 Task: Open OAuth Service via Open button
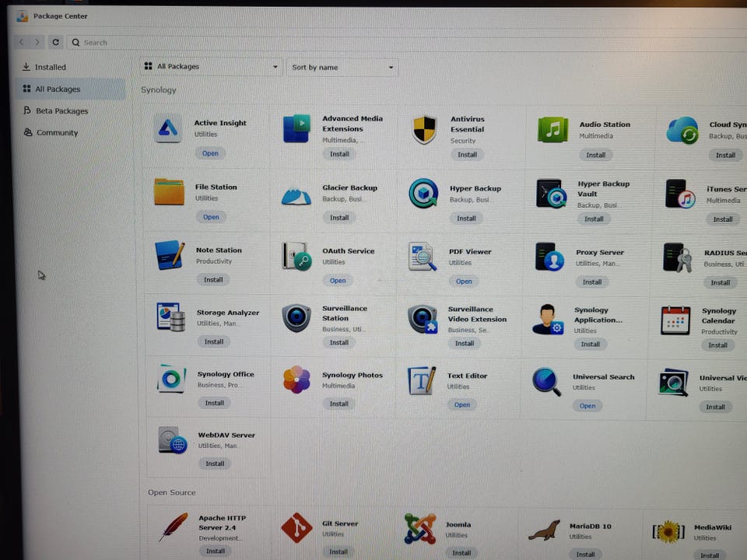pyautogui.click(x=338, y=281)
